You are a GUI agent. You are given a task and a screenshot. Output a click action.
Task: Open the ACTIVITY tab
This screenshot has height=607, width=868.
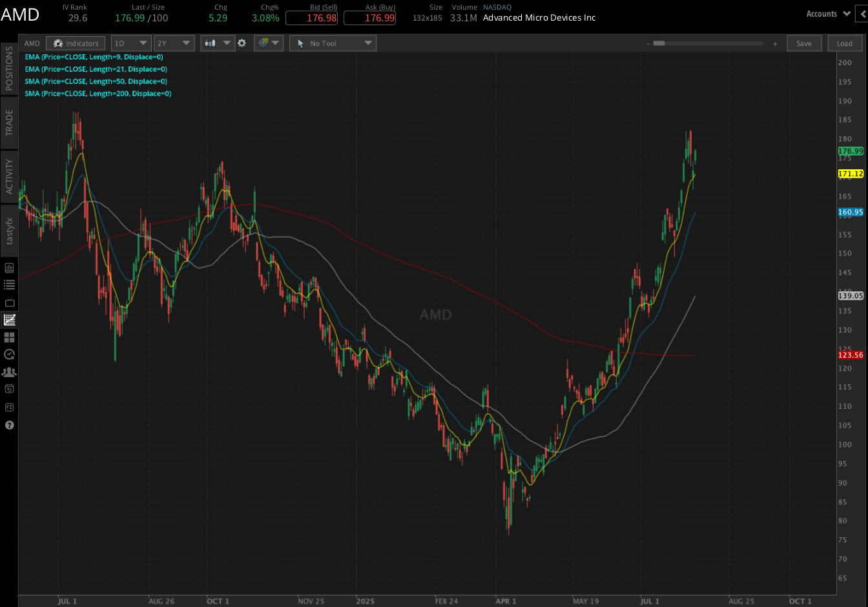pos(9,175)
